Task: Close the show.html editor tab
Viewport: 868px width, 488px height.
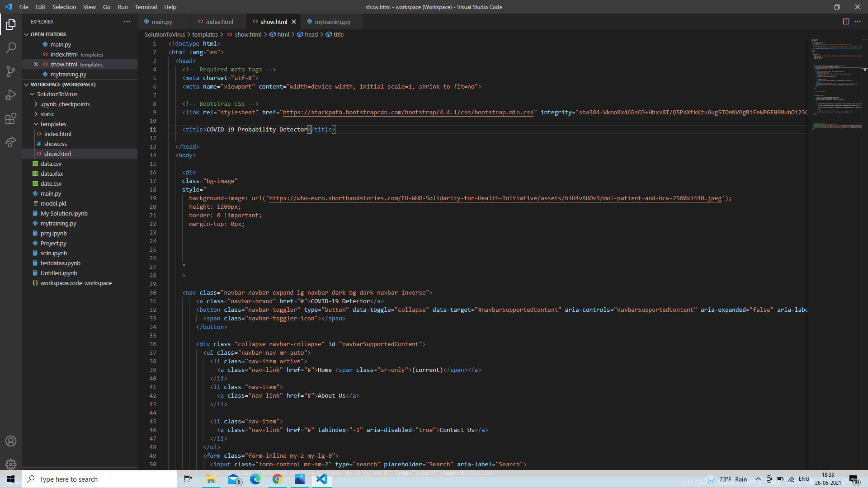Action: (x=294, y=22)
